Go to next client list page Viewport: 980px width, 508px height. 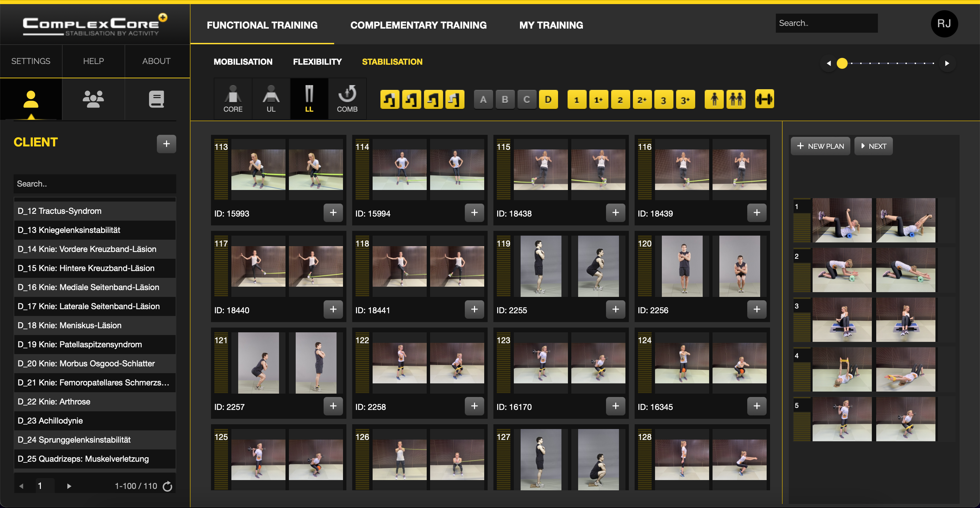pyautogui.click(x=69, y=486)
